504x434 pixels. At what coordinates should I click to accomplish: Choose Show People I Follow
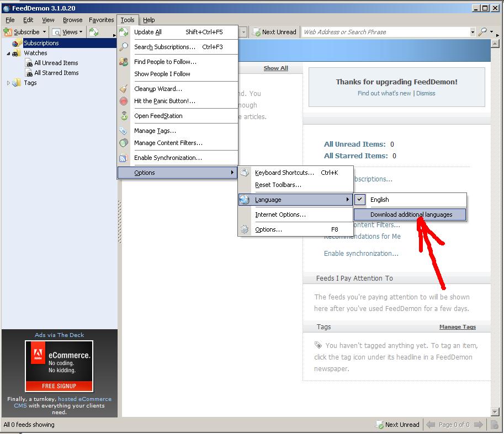click(x=177, y=74)
